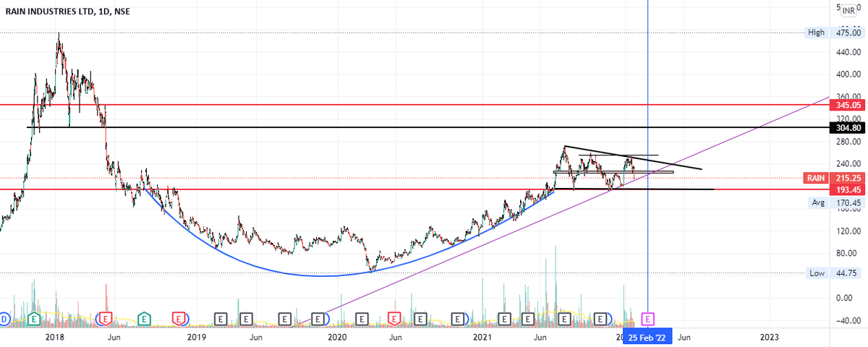Open red earnings marker at Jun 2020
This screenshot has width=868, height=347.
click(394, 319)
